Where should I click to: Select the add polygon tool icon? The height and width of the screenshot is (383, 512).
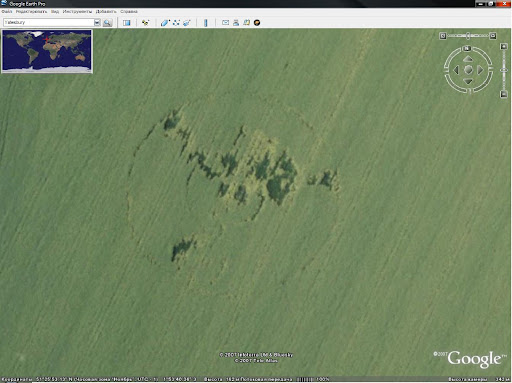tap(165, 23)
